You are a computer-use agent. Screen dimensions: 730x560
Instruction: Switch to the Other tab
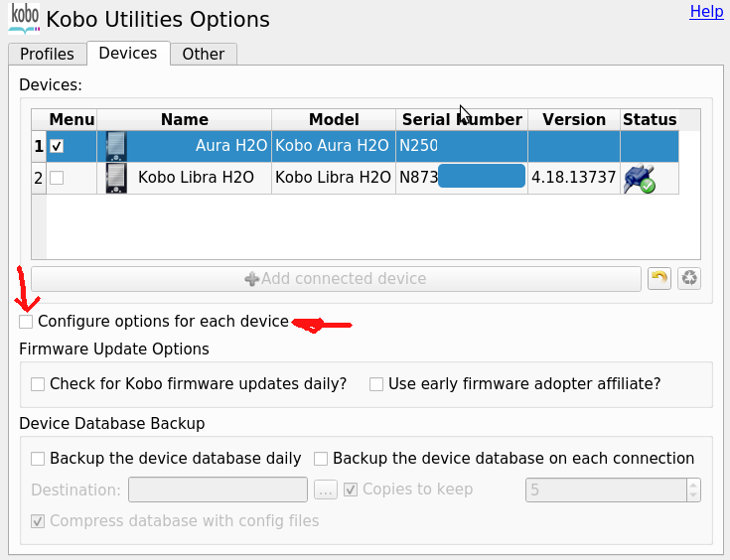(203, 54)
